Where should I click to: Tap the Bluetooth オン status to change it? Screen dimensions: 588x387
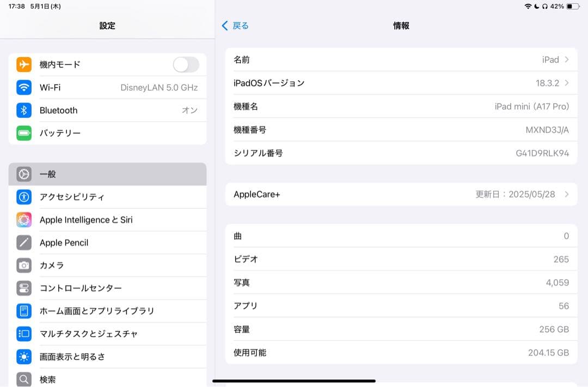(191, 110)
